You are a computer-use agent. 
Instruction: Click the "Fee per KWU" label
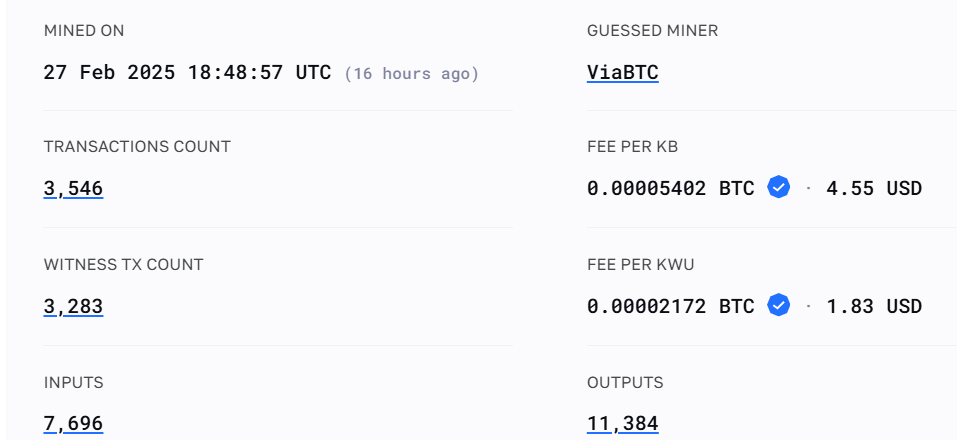coord(640,265)
